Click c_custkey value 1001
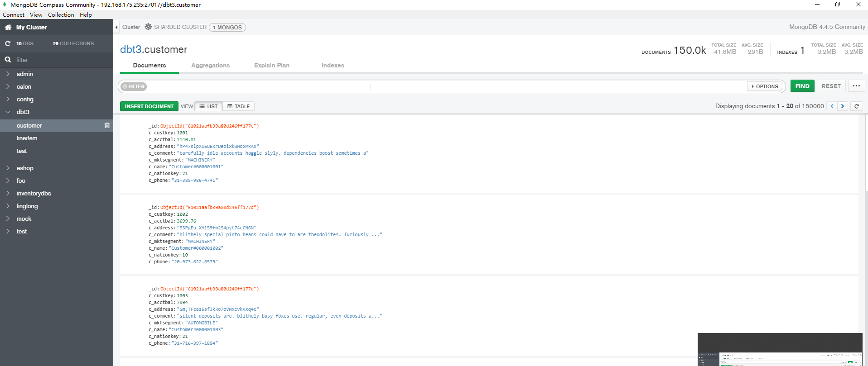 click(182, 133)
